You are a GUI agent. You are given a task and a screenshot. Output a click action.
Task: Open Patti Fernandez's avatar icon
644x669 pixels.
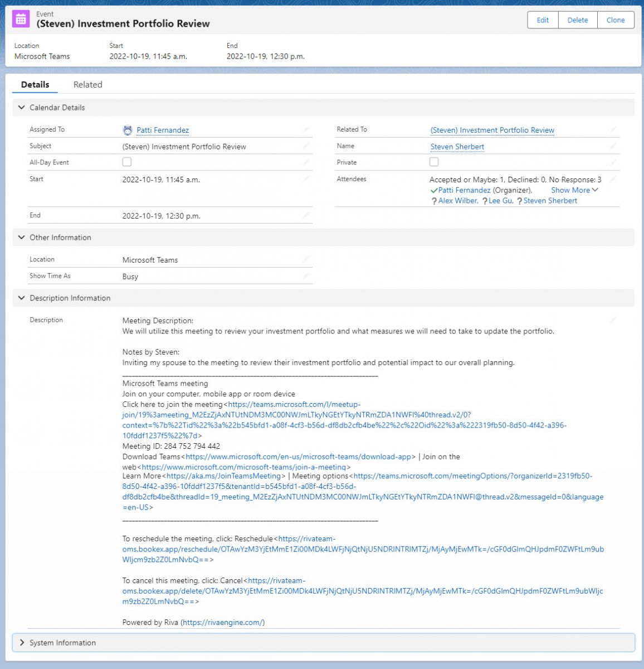tap(128, 130)
